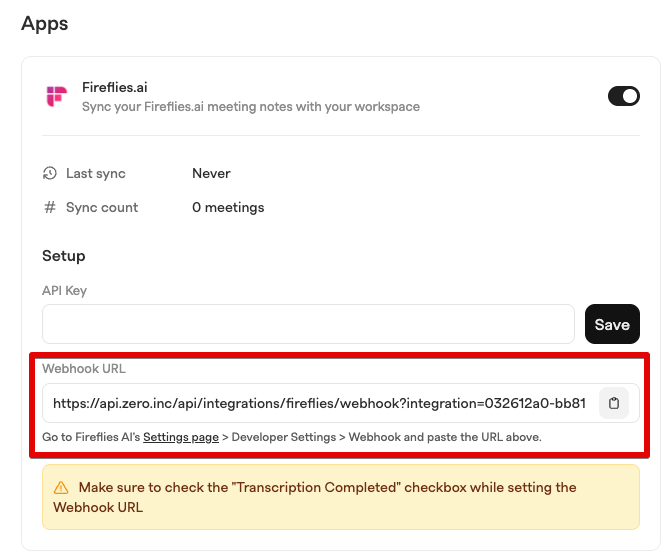The image size is (667, 556).
Task: Click the Fireflies.ai pink logo icon
Action: 57,96
